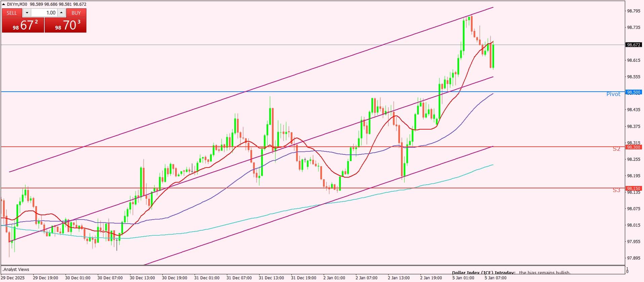Click the 30 Dec 13:00 time label
This screenshot has width=644, height=282.
(x=142, y=278)
